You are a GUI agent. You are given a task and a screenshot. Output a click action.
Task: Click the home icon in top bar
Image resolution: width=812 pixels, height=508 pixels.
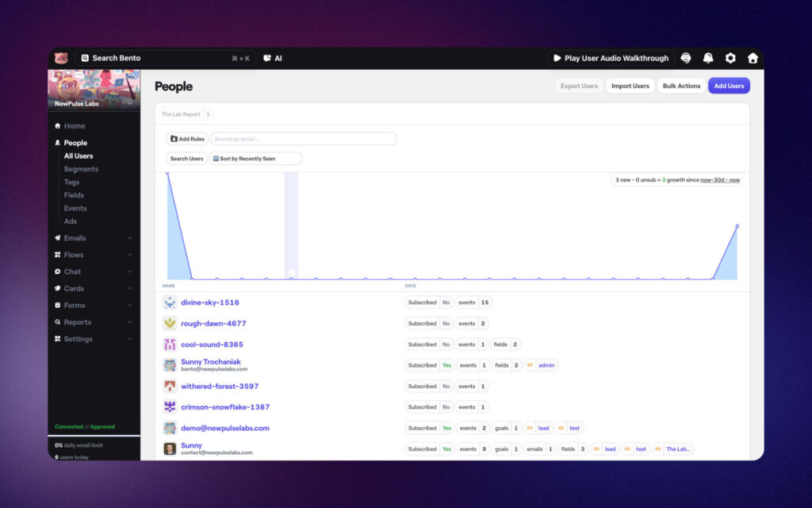pyautogui.click(x=753, y=58)
